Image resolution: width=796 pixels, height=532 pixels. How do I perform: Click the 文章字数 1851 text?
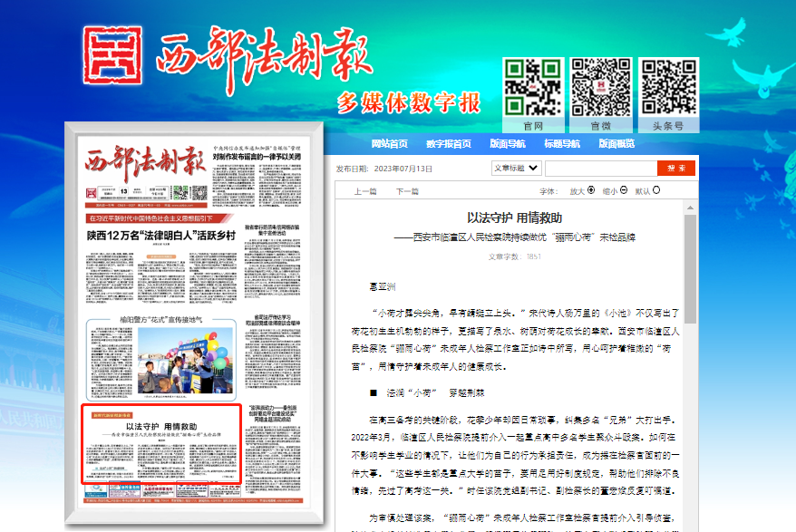(x=514, y=256)
